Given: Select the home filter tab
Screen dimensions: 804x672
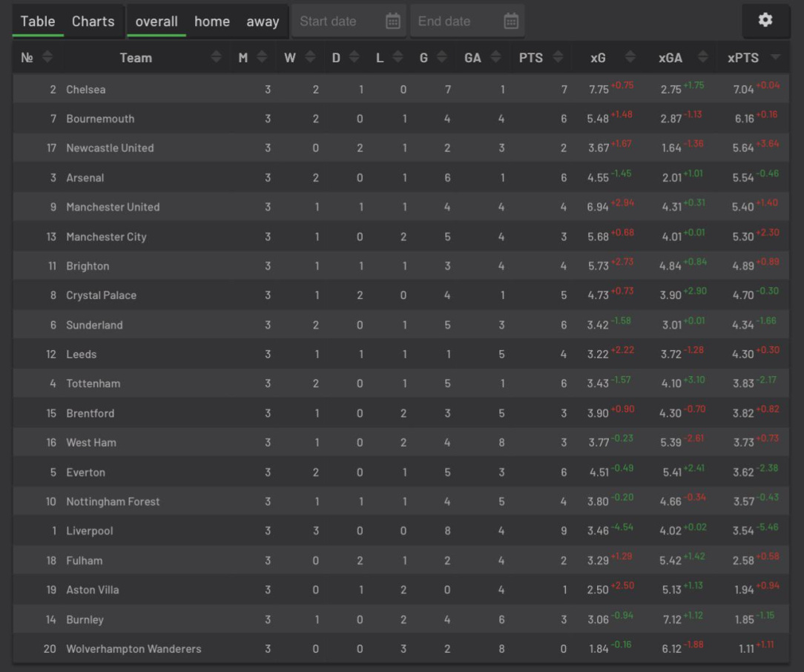Looking at the screenshot, I should (212, 22).
